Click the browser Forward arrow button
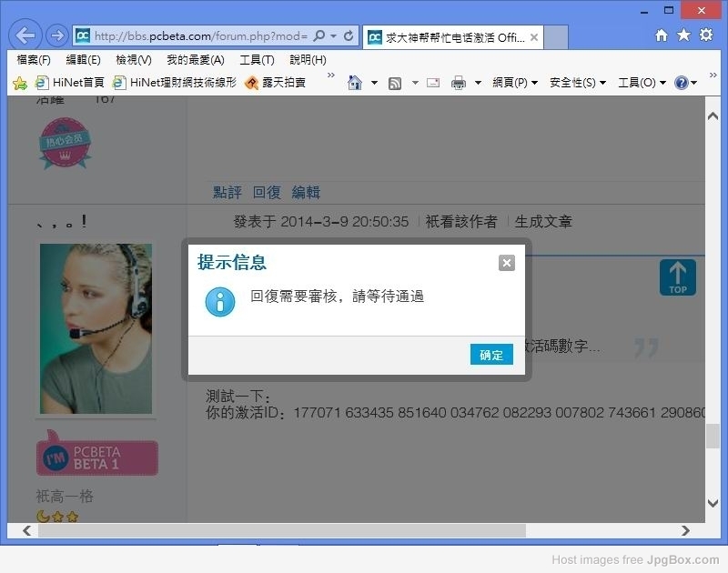The height and width of the screenshot is (573, 728). [56, 36]
